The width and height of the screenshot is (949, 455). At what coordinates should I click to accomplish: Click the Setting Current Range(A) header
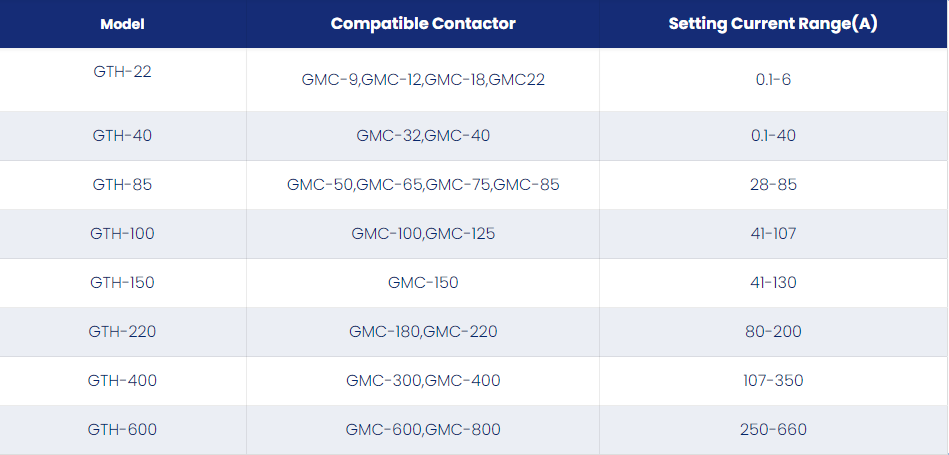(x=773, y=24)
